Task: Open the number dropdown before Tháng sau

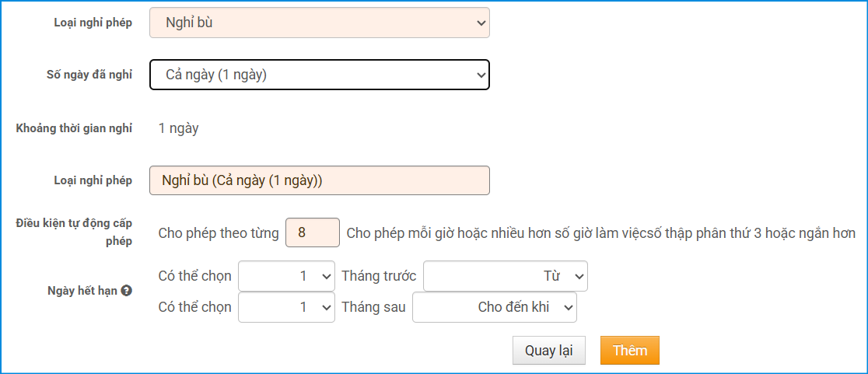Action: 286,307
